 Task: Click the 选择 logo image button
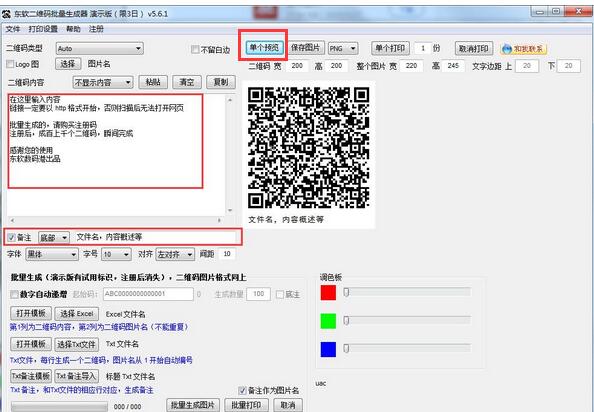(68, 64)
